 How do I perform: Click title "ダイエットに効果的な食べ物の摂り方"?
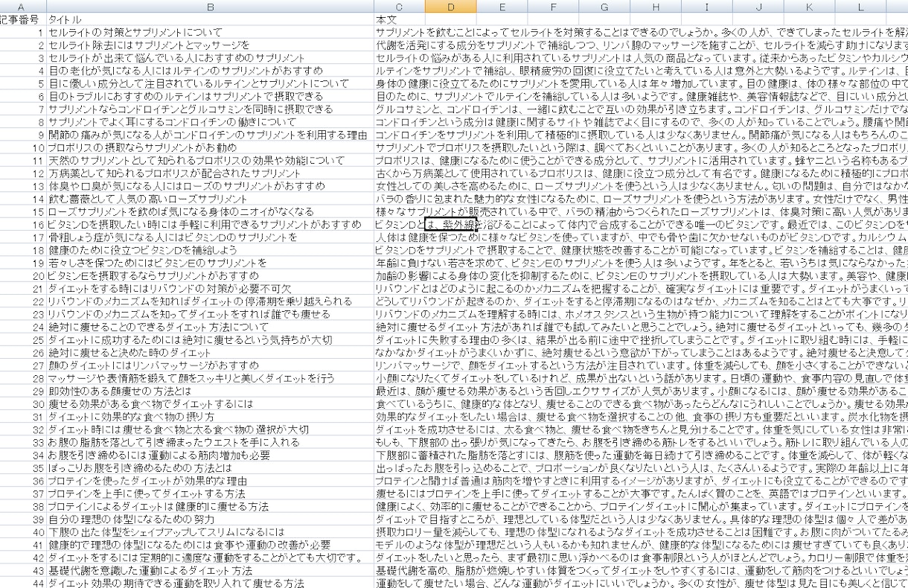[210, 415]
